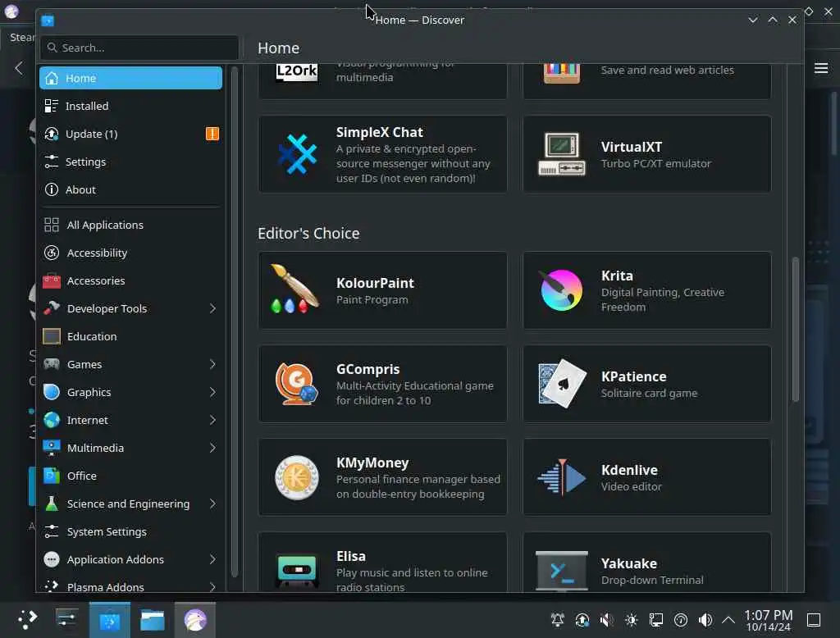Expand Science and Engineering arrow

point(212,503)
